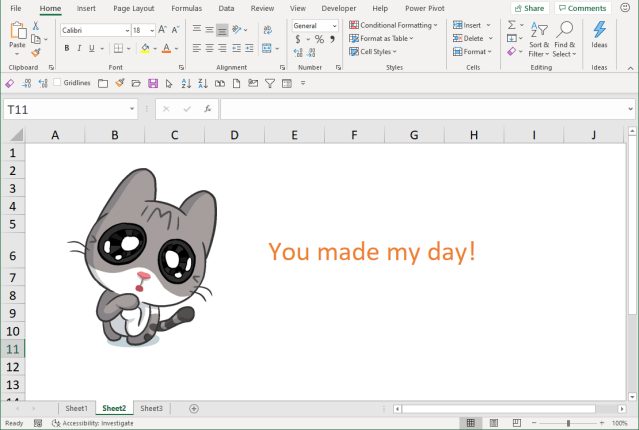Click the purple eraser in quick toolbar
This screenshot has height=430, width=639.
click(9, 84)
